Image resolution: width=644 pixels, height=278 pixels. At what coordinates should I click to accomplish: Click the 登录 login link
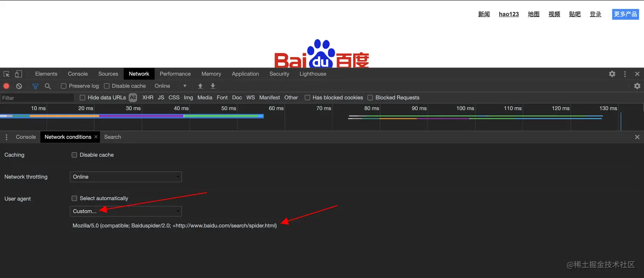[595, 14]
